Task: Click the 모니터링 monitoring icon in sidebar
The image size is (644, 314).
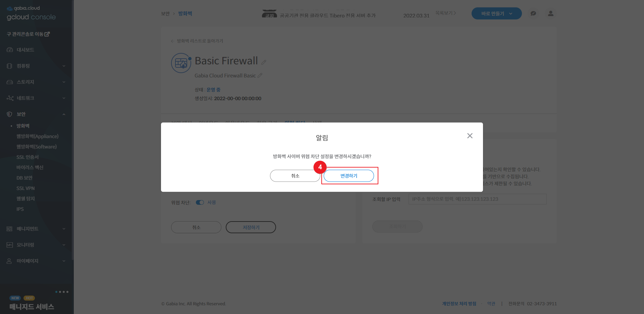Action: click(x=9, y=245)
